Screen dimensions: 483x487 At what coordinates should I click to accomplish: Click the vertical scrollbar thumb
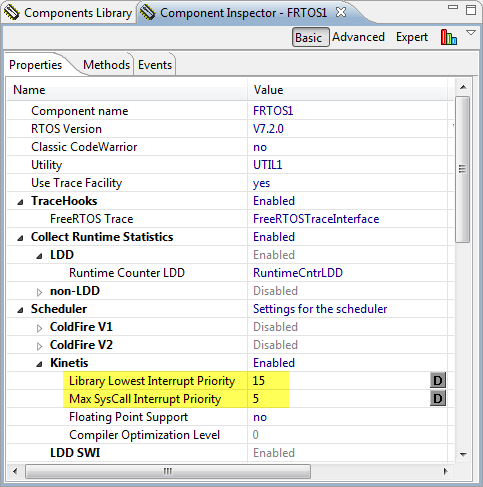coord(462,169)
